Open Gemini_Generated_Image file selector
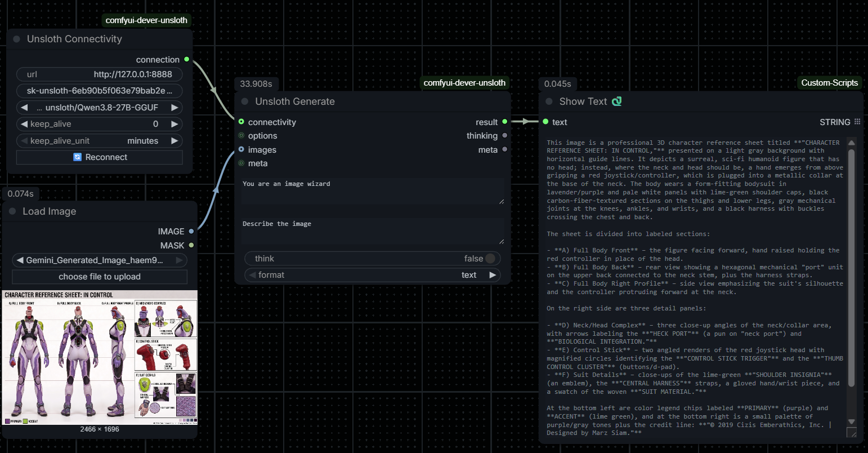The image size is (868, 453). [100, 260]
